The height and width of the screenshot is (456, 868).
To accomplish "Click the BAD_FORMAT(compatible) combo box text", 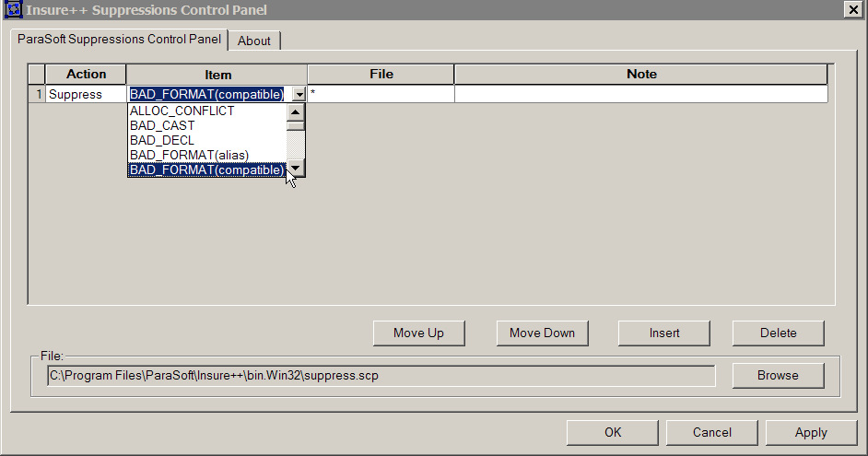I will pos(207,94).
